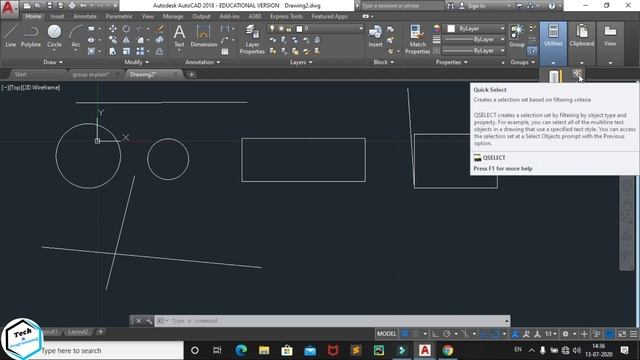
Task: Expand the Layers panel
Action: pos(301,62)
